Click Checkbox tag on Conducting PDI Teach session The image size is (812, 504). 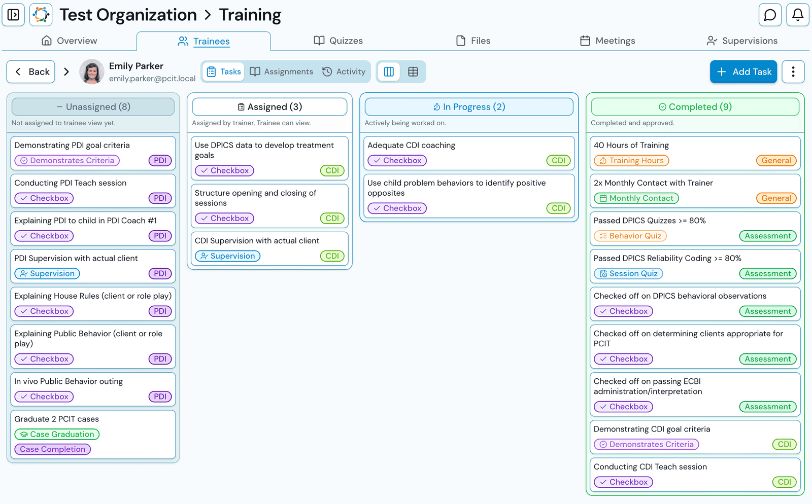44,198
